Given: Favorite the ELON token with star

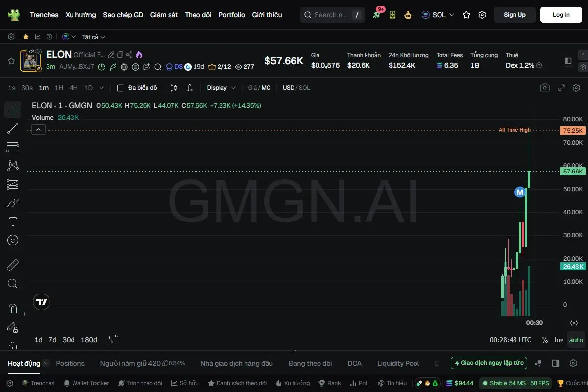Looking at the screenshot, I should click(11, 61).
